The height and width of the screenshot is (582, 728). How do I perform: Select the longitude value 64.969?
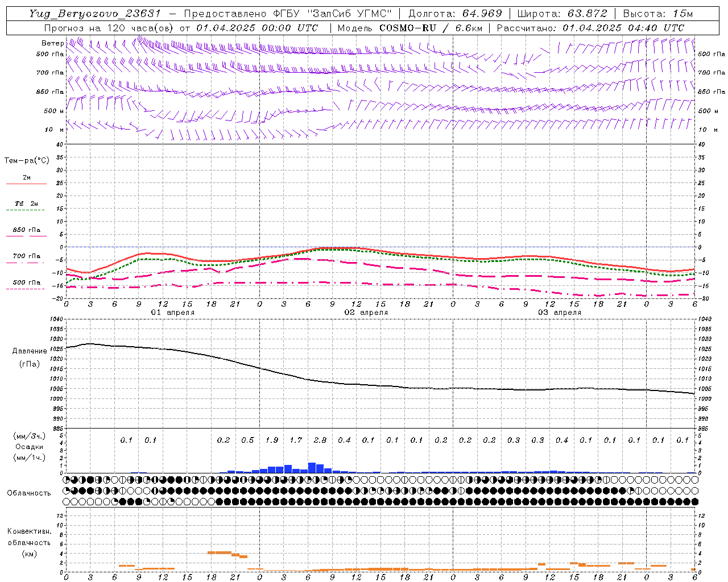pyautogui.click(x=482, y=14)
